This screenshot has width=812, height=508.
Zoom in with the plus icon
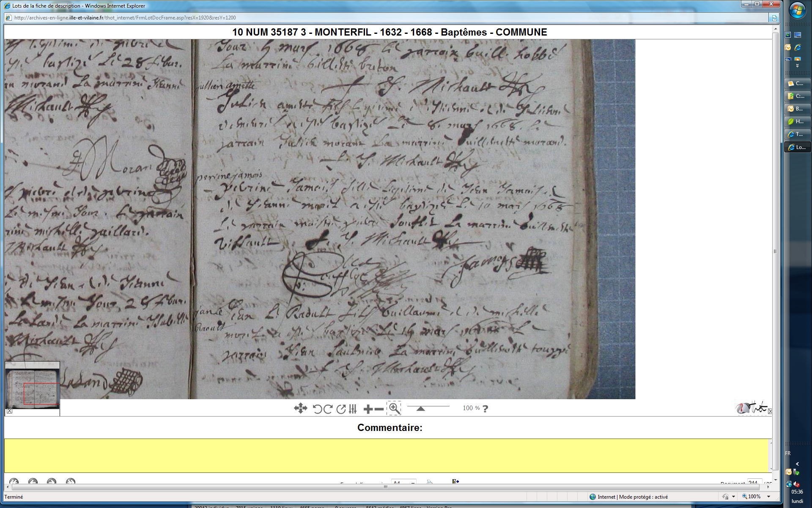[368, 409]
